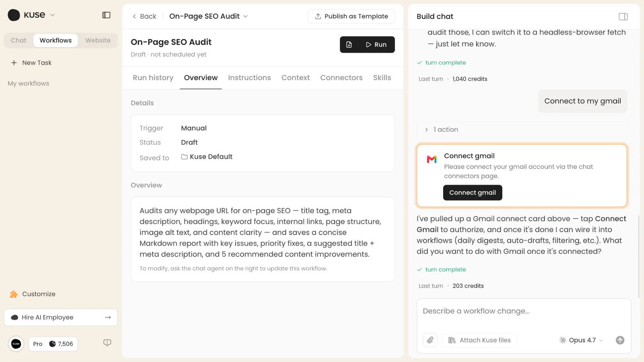The height and width of the screenshot is (362, 644).
Task: Click the document icon beside Run
Action: [x=349, y=45]
